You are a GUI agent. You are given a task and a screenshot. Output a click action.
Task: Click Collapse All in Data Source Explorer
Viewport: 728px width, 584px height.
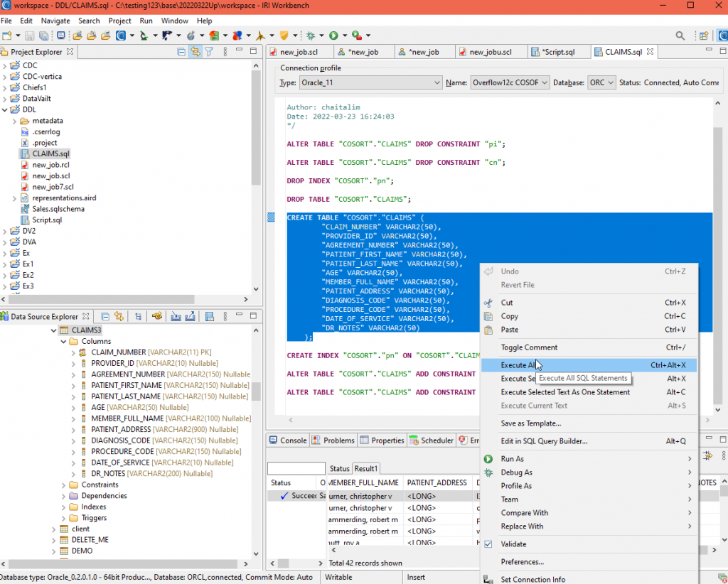point(105,317)
